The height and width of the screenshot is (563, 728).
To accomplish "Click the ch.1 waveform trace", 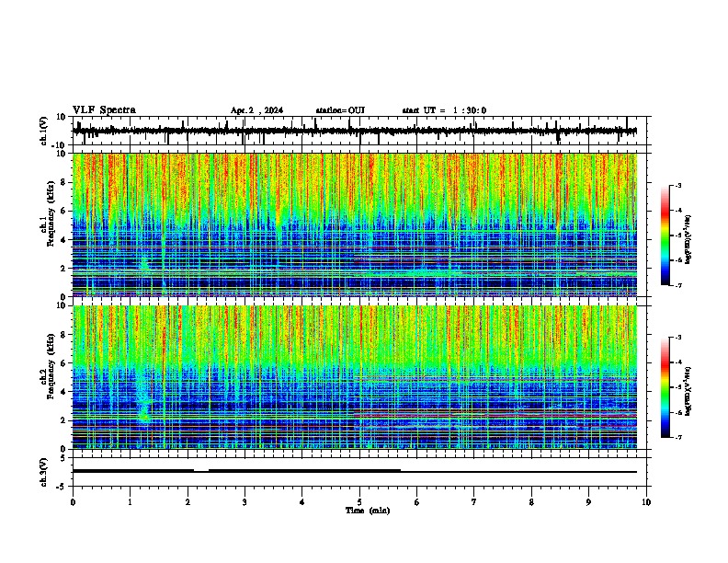I will tap(355, 131).
